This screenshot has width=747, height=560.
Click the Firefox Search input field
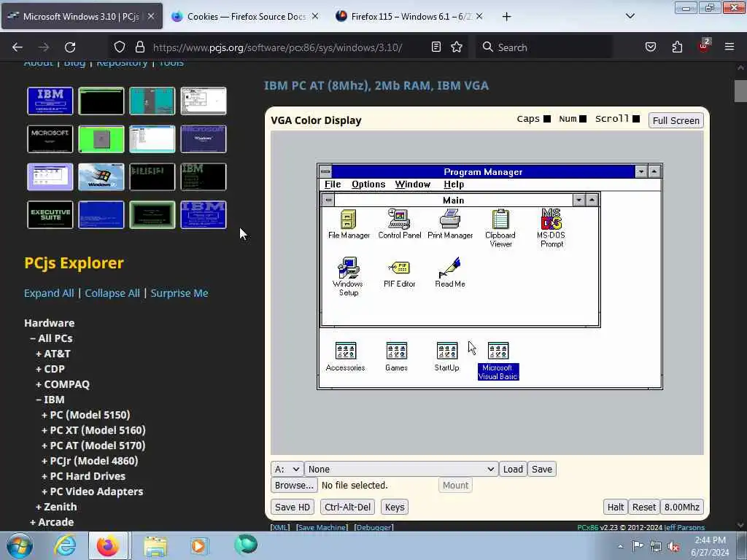click(543, 47)
